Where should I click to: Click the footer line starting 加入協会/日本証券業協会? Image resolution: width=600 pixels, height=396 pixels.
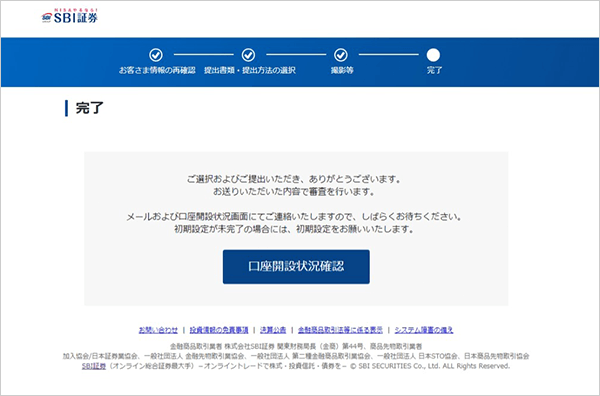pos(296,356)
